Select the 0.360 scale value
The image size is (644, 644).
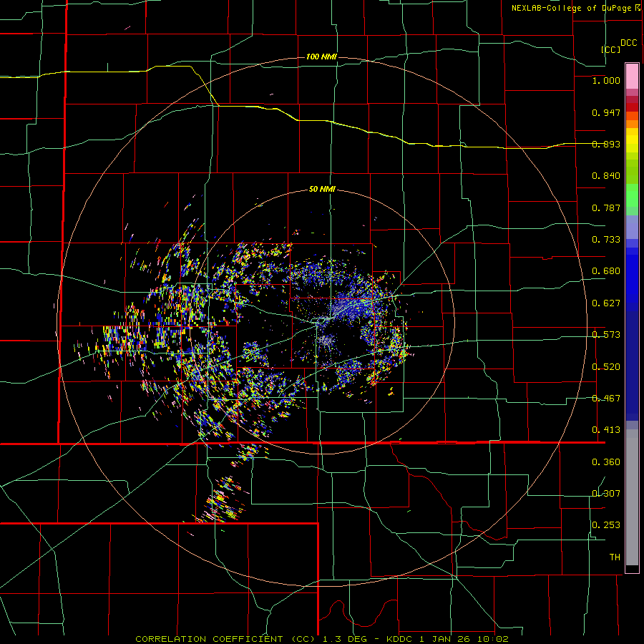tap(606, 462)
